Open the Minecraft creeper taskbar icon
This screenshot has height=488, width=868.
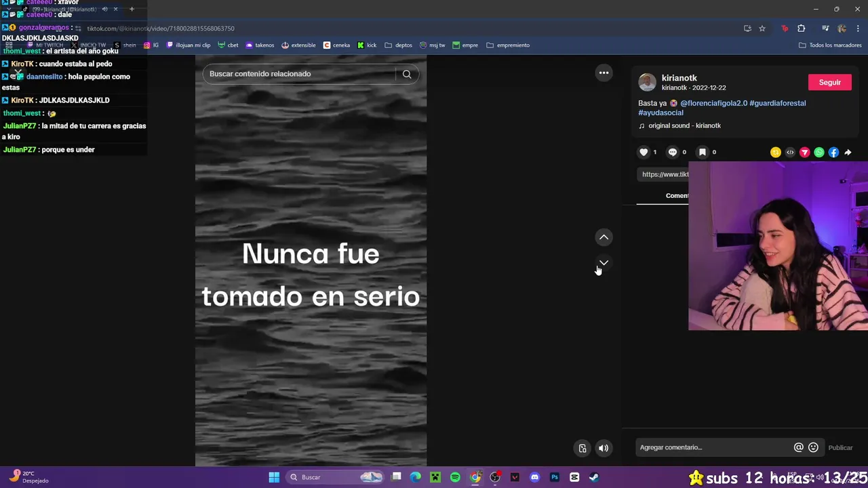(x=435, y=477)
